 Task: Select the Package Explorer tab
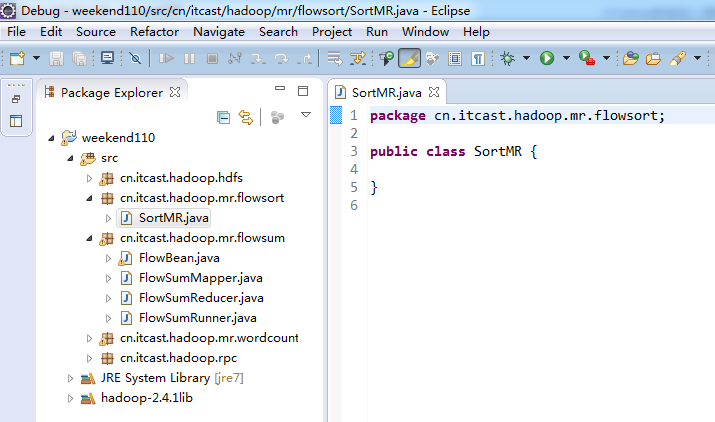[x=111, y=93]
